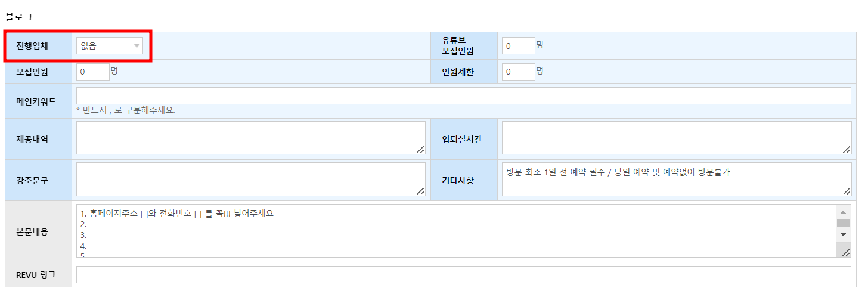This screenshot has height=300, width=868.
Task: Click the 메인키워드 row label
Action: coord(37,101)
